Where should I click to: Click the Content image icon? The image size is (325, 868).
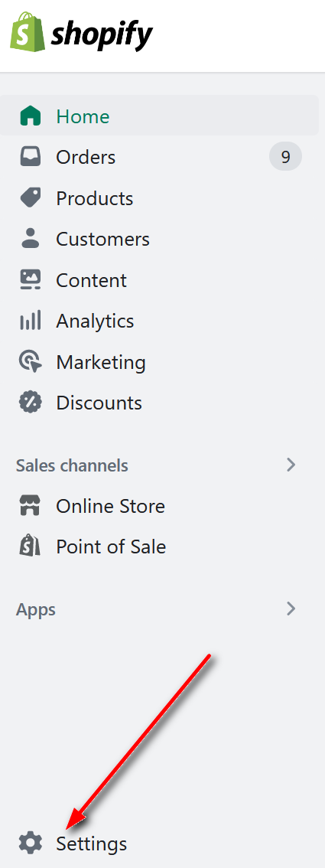pyautogui.click(x=31, y=280)
